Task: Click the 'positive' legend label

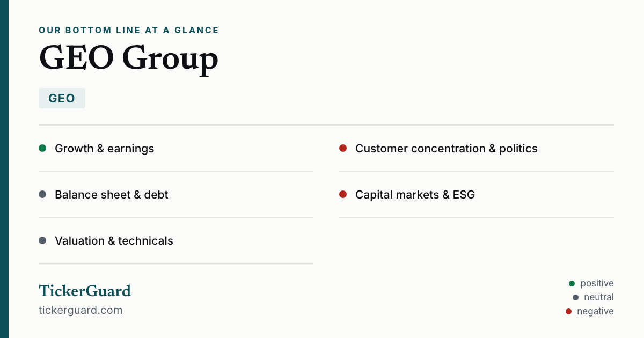Action: [597, 283]
